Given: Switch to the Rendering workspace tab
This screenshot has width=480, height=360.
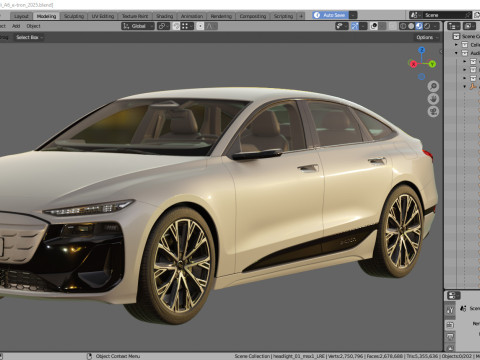Looking at the screenshot, I should click(x=221, y=16).
